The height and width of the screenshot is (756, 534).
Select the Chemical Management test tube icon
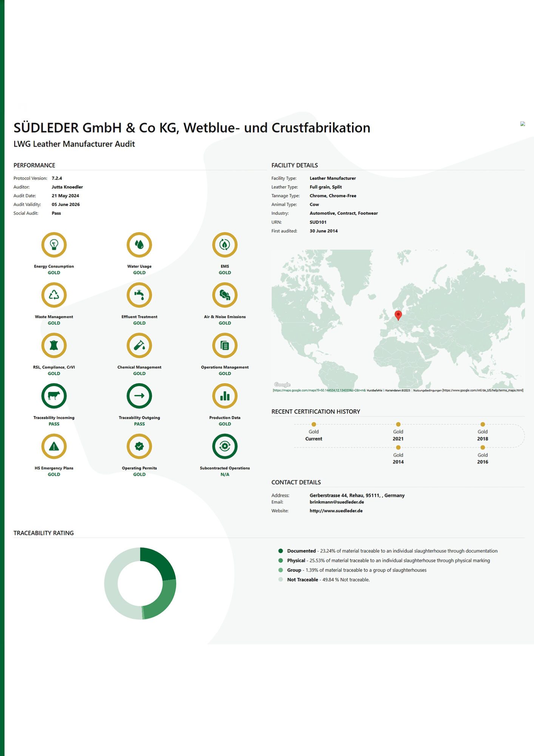point(139,345)
